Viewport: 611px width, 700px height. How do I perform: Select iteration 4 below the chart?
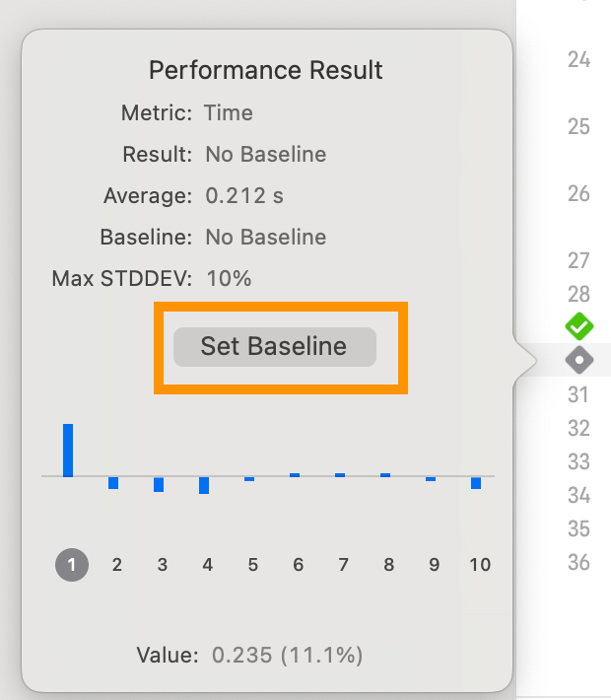tap(207, 565)
